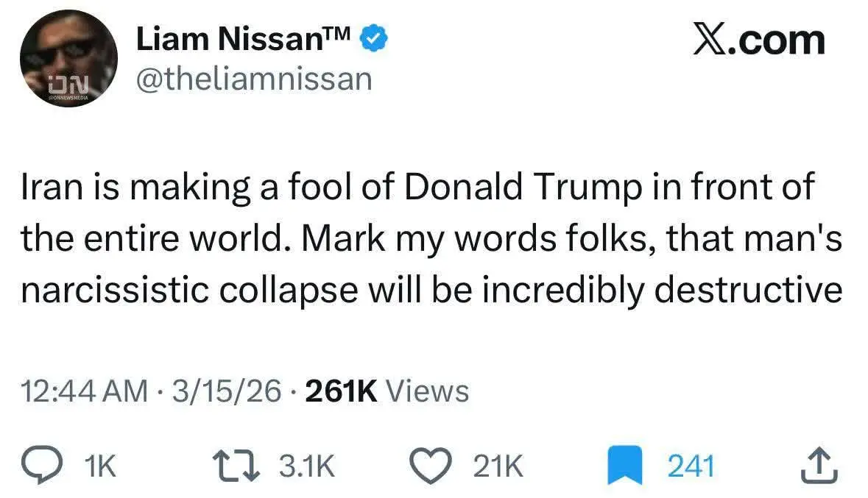Click the @theliamnissan handle

[254, 78]
